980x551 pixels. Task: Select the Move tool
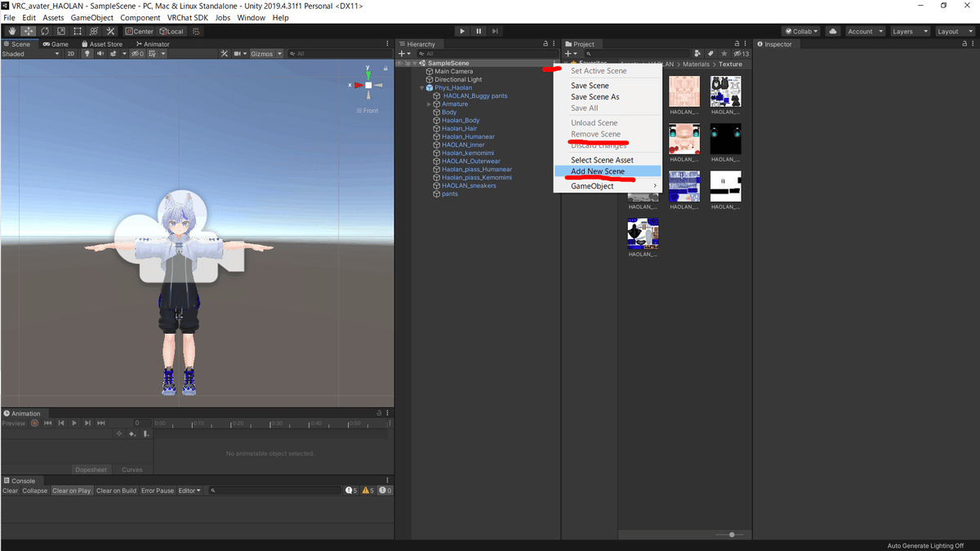click(x=27, y=31)
